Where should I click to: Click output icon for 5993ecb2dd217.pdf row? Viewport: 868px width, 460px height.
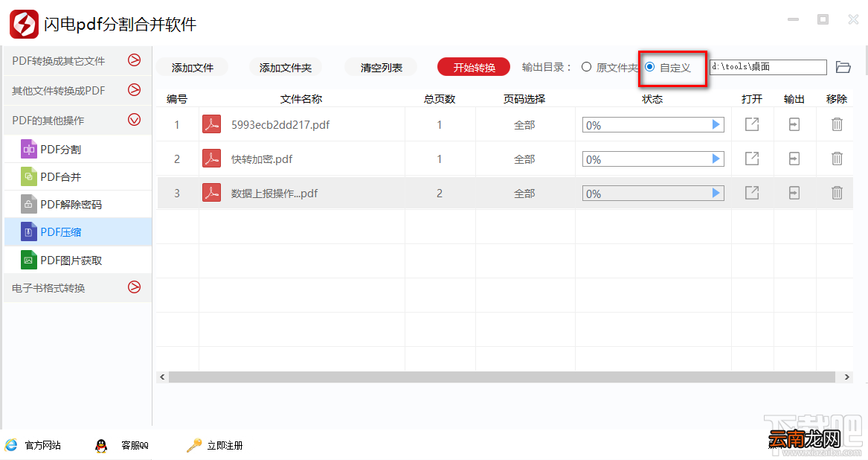[x=794, y=124]
